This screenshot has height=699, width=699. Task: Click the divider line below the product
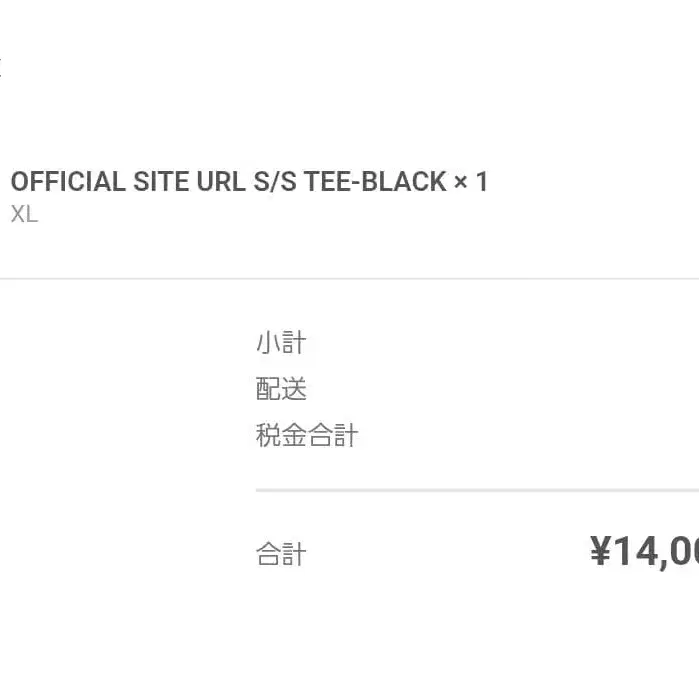350,279
